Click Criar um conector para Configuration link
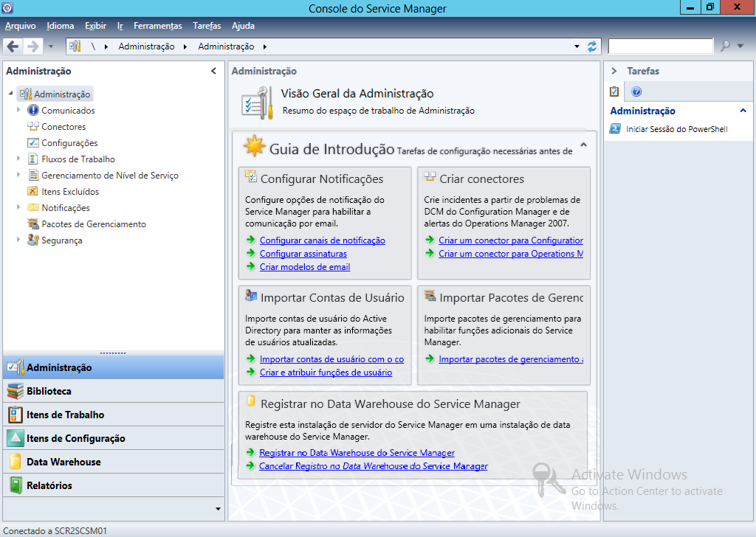This screenshot has width=756, height=537. coord(511,240)
